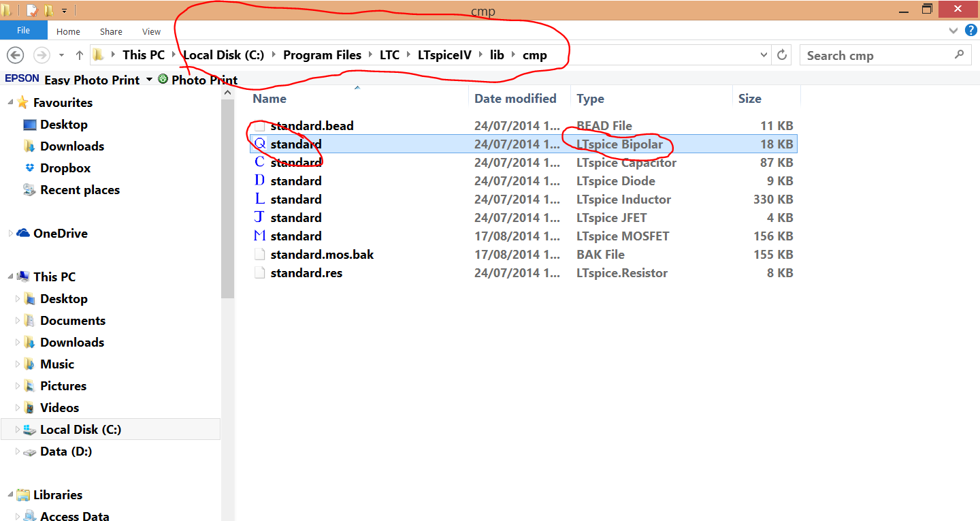Click the Photo Print button
The height and width of the screenshot is (521, 980).
pyautogui.click(x=197, y=80)
